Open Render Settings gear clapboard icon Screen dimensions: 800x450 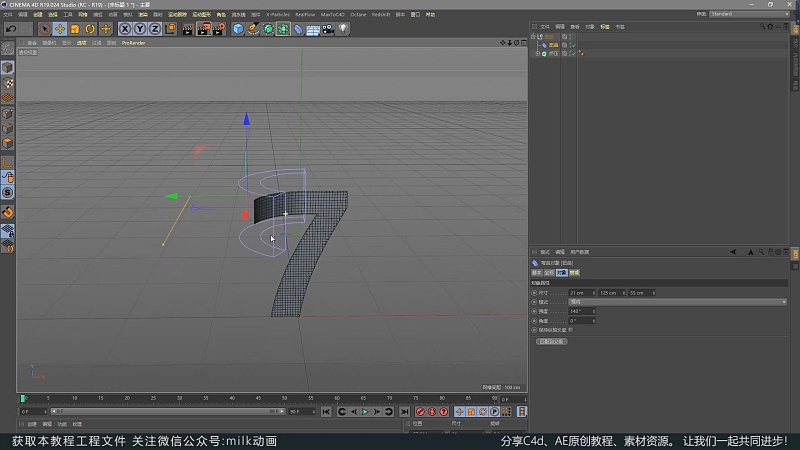(x=219, y=29)
